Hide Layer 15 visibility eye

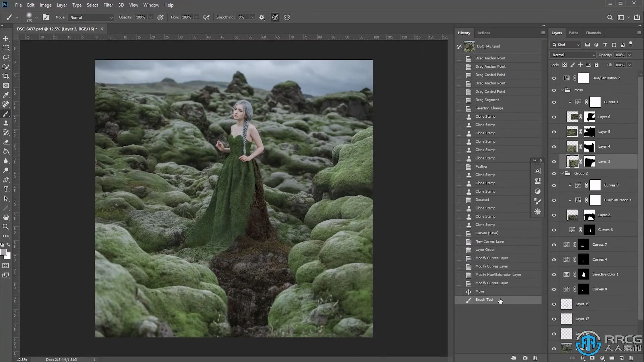point(554,304)
